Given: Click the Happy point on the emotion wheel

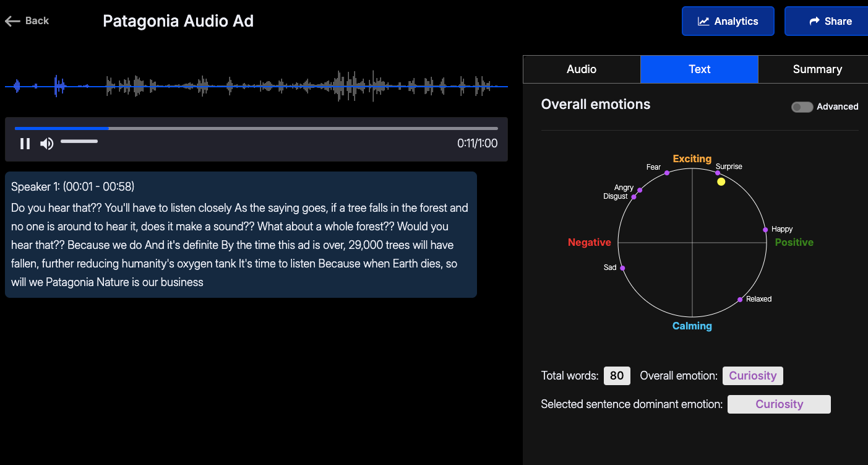Looking at the screenshot, I should click(765, 230).
